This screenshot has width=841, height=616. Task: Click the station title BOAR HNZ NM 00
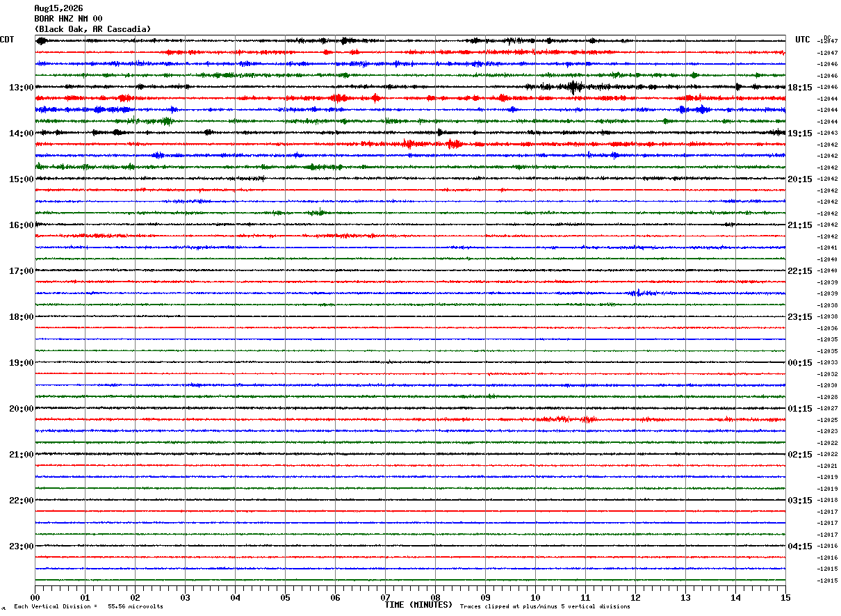point(68,19)
